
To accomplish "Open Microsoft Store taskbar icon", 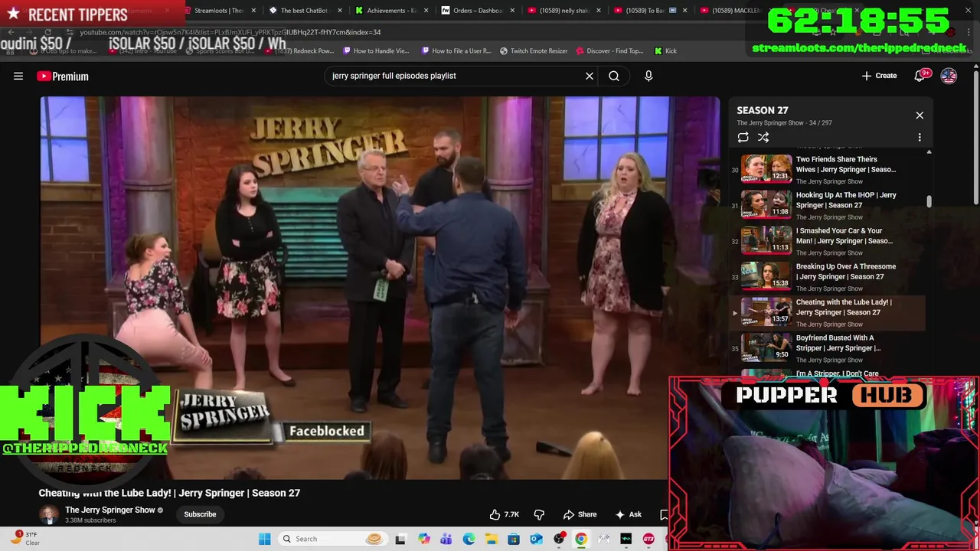I will 514,539.
